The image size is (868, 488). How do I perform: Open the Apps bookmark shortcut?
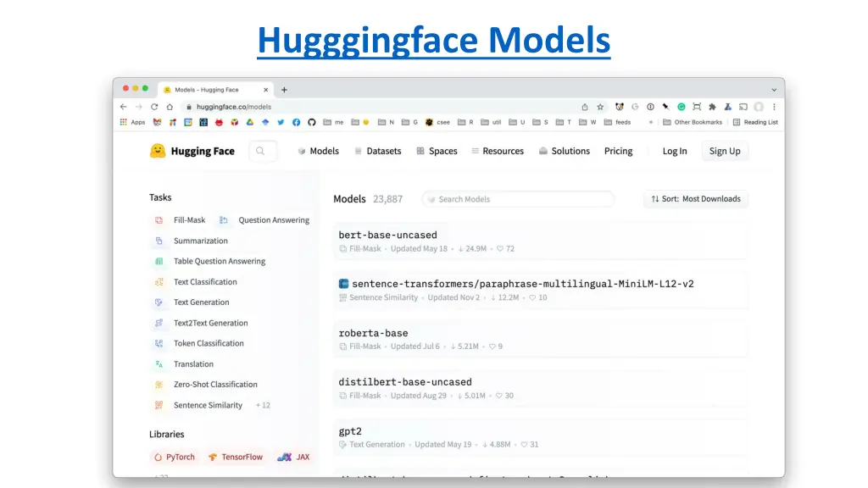[133, 122]
